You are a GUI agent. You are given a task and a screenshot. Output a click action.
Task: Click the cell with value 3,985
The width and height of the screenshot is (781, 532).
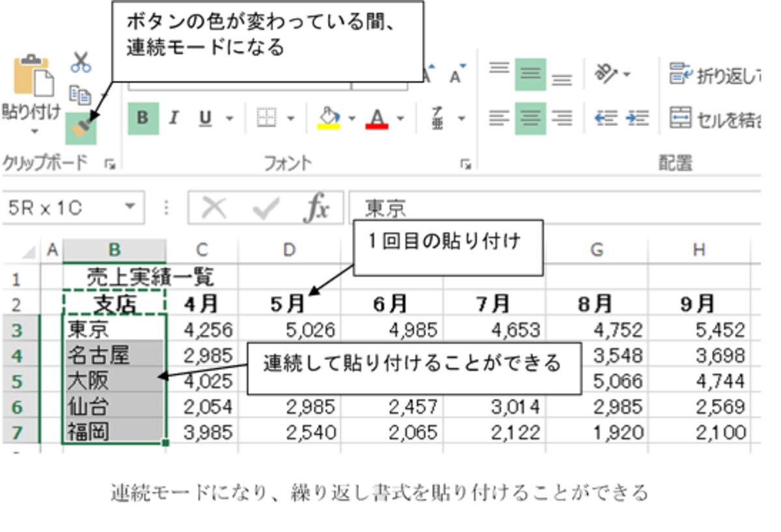click(x=202, y=431)
